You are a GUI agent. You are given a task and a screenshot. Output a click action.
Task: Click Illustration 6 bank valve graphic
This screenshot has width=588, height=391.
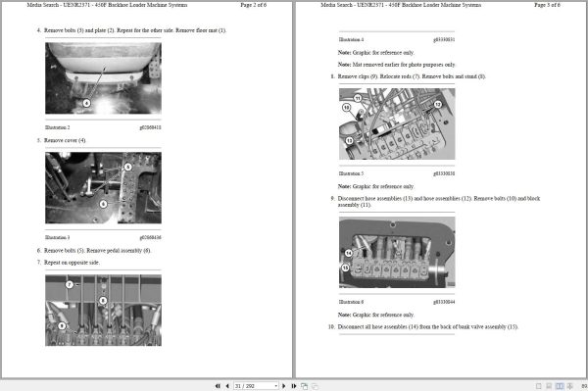coord(397,252)
